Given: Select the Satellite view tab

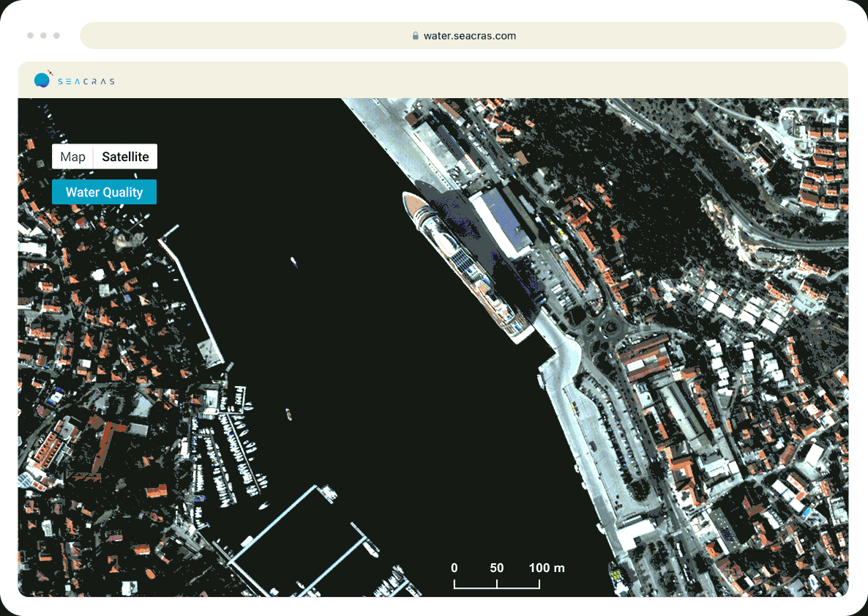Looking at the screenshot, I should tap(125, 157).
